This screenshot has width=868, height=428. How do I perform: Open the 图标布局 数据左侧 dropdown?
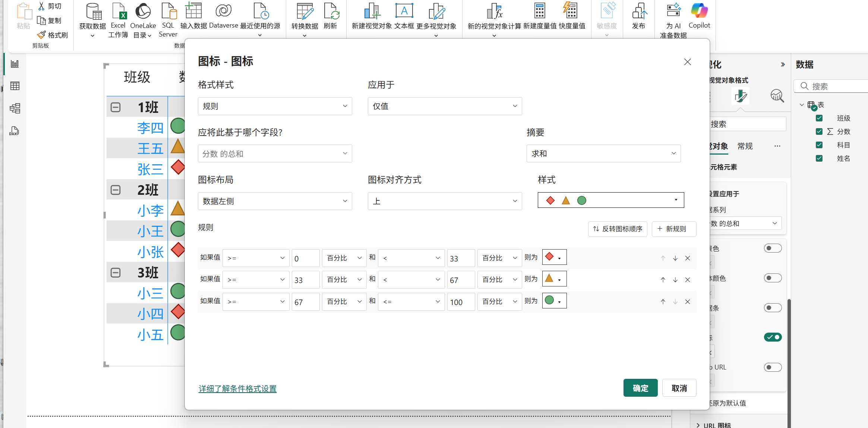275,201
